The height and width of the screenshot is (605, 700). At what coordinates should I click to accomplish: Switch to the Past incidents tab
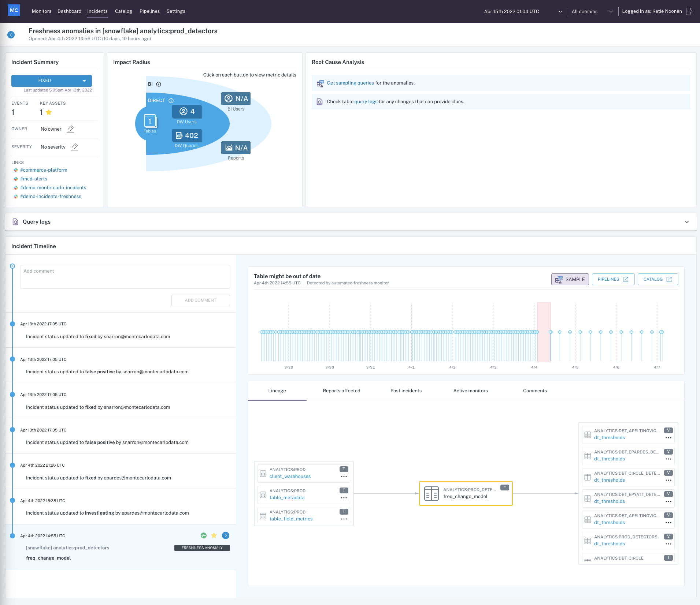[x=406, y=391]
